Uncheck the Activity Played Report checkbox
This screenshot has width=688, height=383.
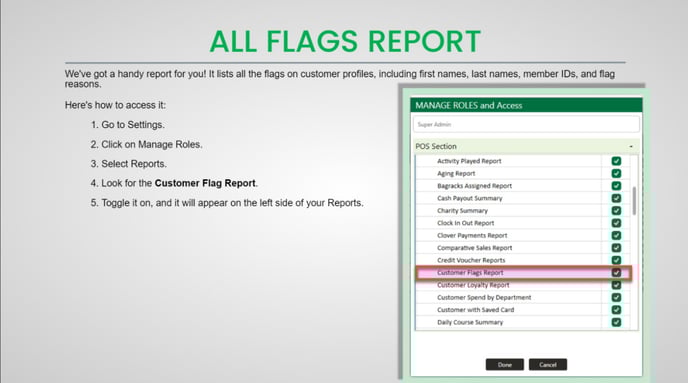tap(616, 161)
